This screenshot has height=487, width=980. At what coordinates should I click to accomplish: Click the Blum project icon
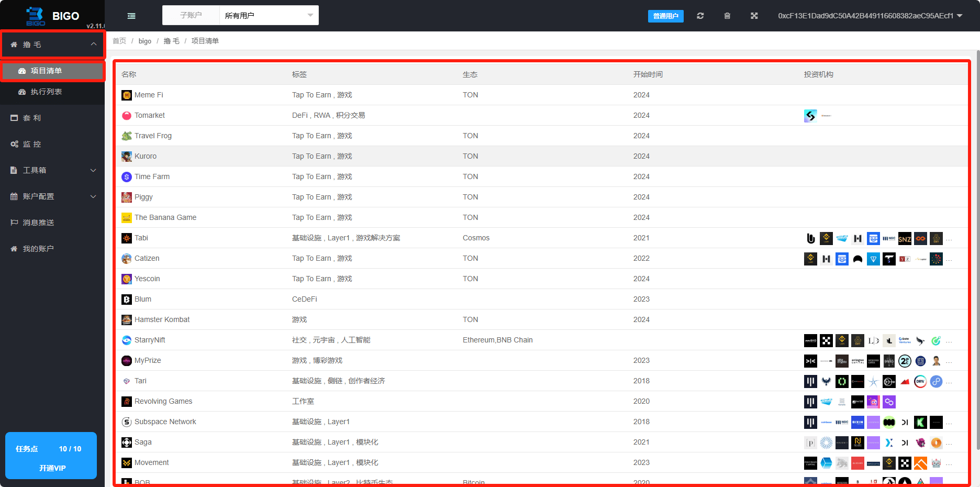click(127, 300)
